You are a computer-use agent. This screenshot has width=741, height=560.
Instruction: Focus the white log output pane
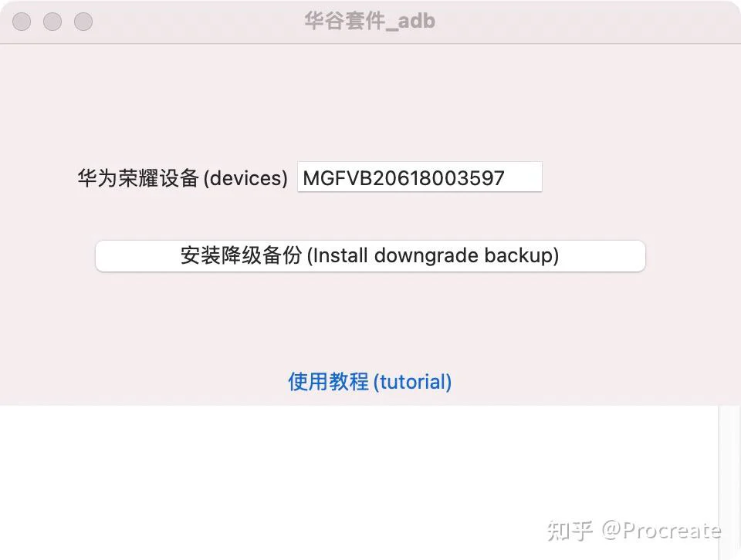[359, 481]
